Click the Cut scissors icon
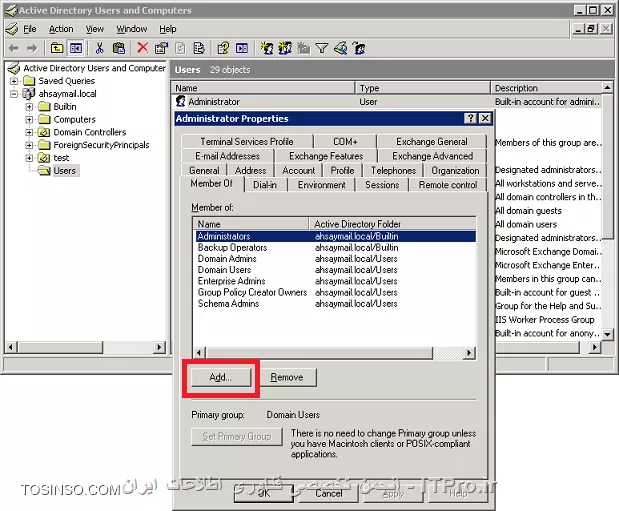 click(x=99, y=49)
